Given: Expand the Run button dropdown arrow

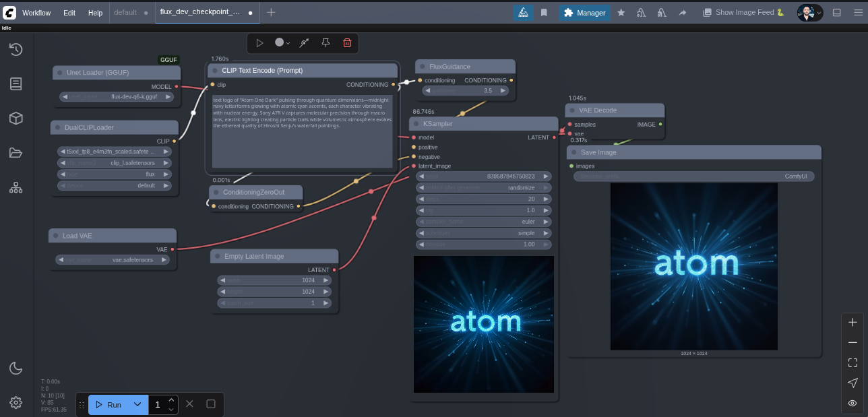Looking at the screenshot, I should (137, 405).
